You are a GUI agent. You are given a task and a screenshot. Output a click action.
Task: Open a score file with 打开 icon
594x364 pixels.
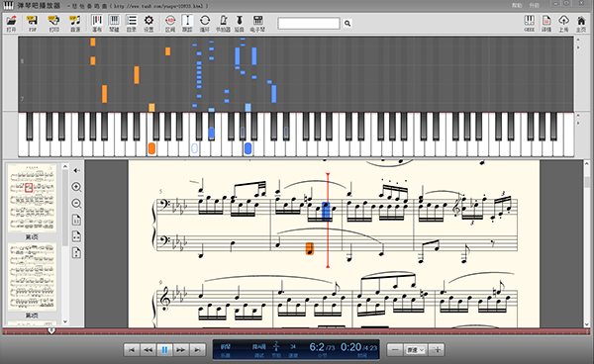tap(11, 23)
